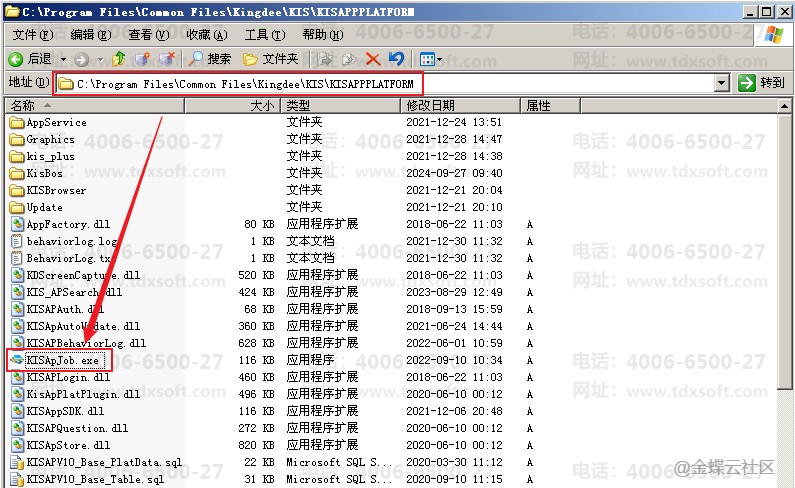795x488 pixels.
Task: Expand Forward button history dropdown arrow
Action: 100,60
